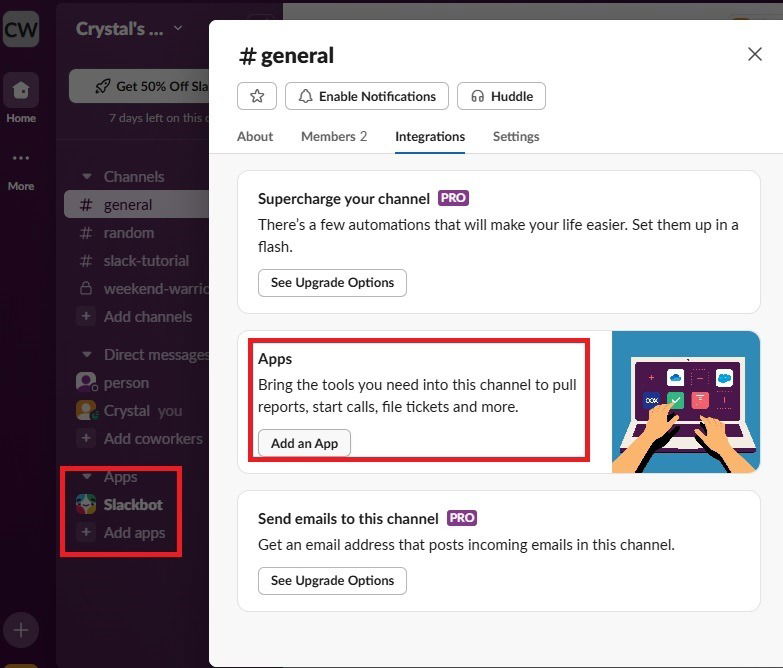The height and width of the screenshot is (668, 783).
Task: Click Crystal's avatar icon
Action: click(x=86, y=410)
